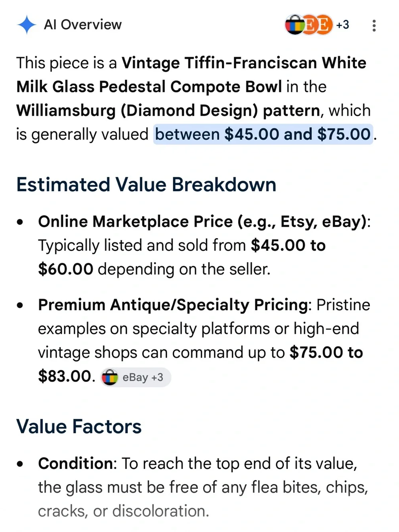Click the Milk Glass Pedestal Compote Bowl text
Screen dimensions: 399x532
pos(149,87)
